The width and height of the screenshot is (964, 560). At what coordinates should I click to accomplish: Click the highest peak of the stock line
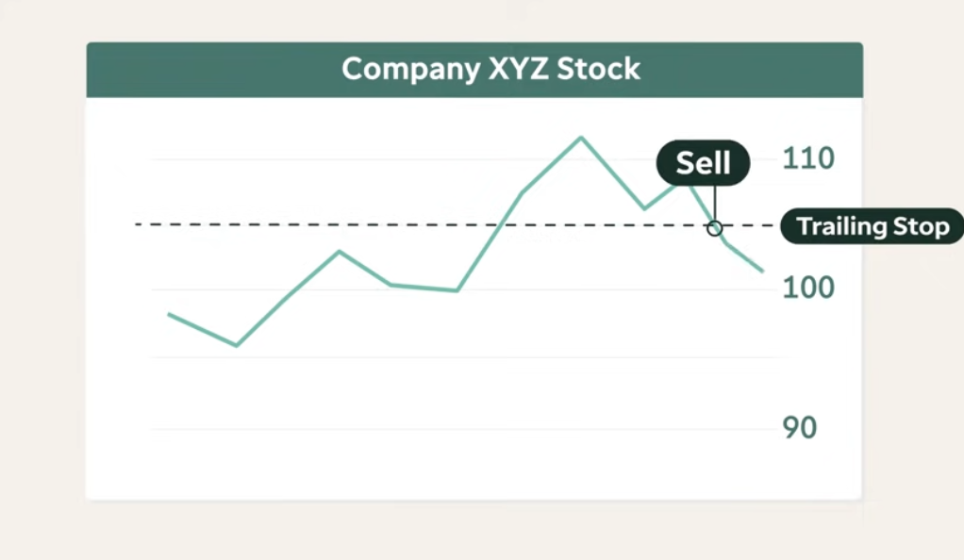[x=581, y=138]
